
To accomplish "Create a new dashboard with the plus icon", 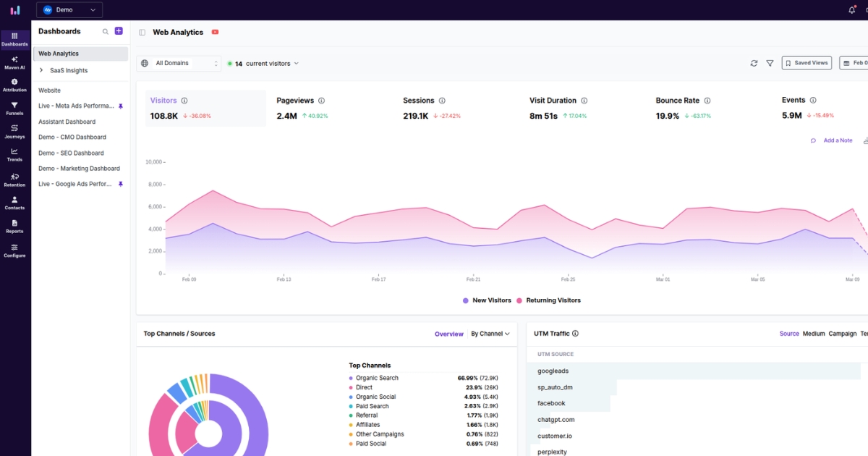I will [118, 31].
